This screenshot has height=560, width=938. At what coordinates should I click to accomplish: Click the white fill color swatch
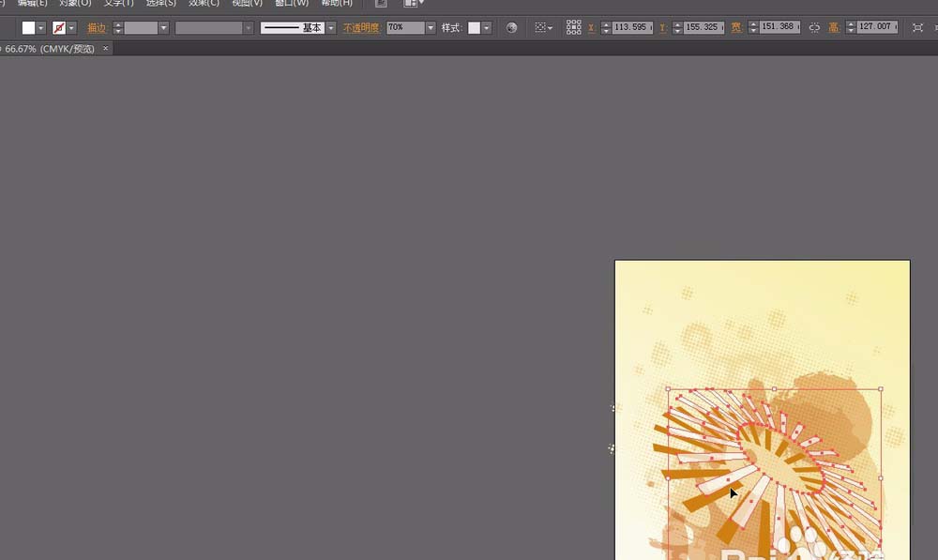pos(28,27)
